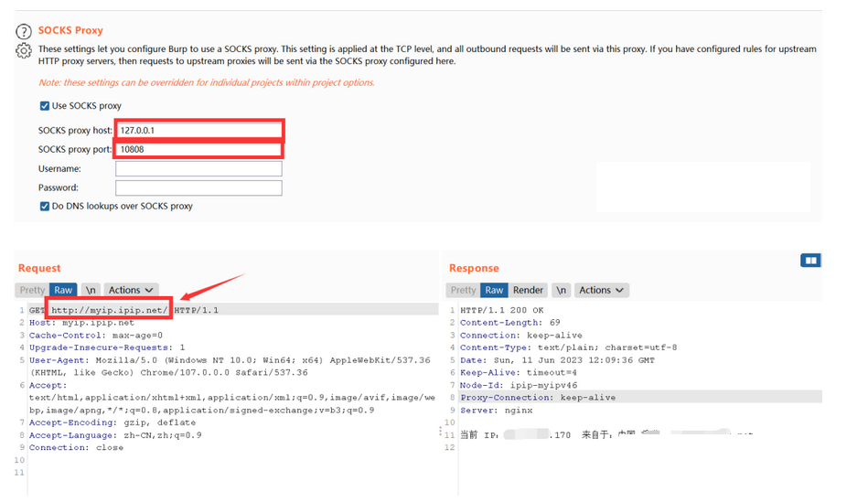
Task: Click the divider handle between Request and Response
Action: (441, 431)
